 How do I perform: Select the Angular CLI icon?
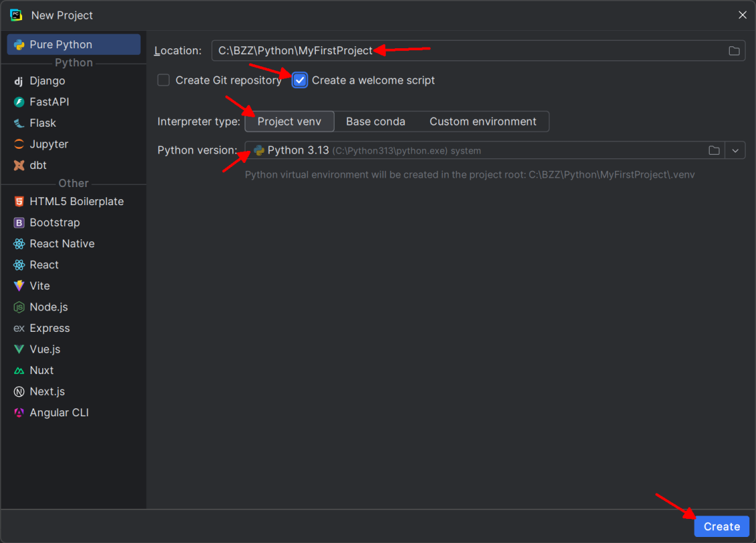tap(19, 413)
